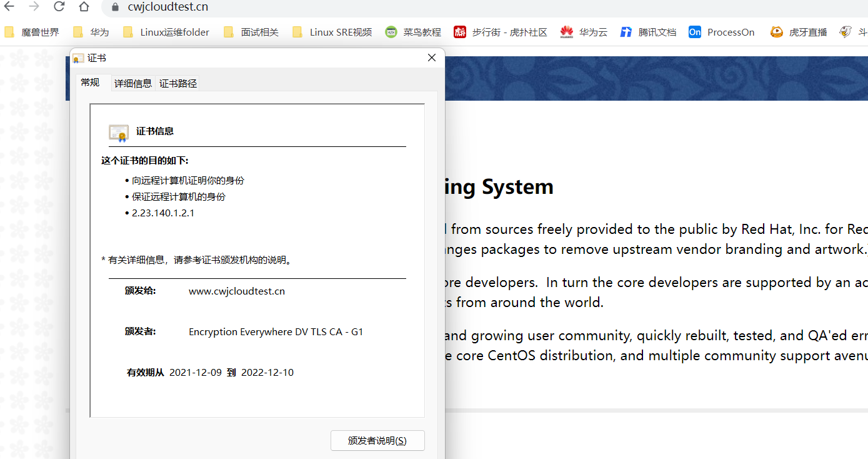Image resolution: width=868 pixels, height=459 pixels.
Task: Click the browser forward arrow
Action: (34, 7)
